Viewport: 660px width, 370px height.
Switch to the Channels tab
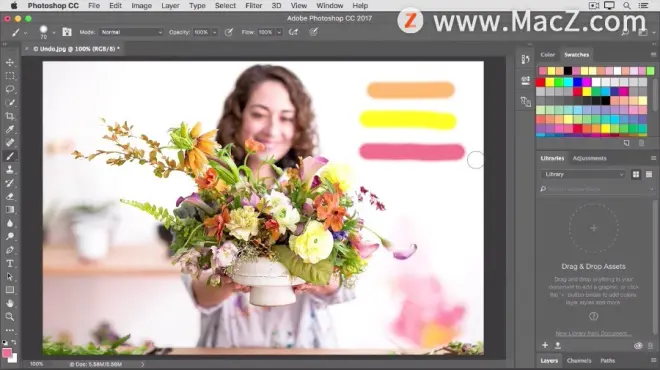pos(579,361)
